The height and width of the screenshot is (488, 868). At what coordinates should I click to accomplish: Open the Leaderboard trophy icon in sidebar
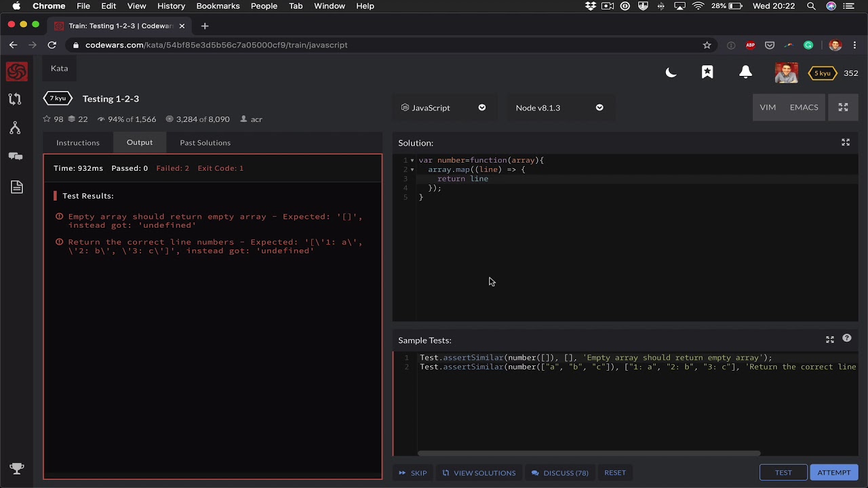(17, 468)
